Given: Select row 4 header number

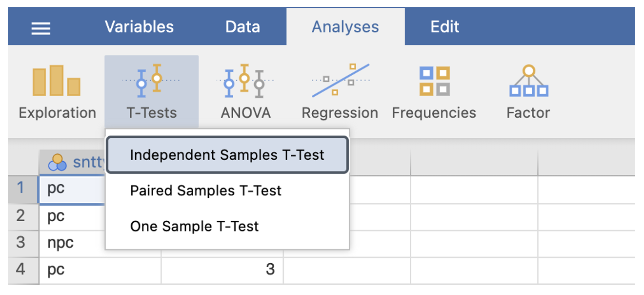Looking at the screenshot, I should (20, 270).
